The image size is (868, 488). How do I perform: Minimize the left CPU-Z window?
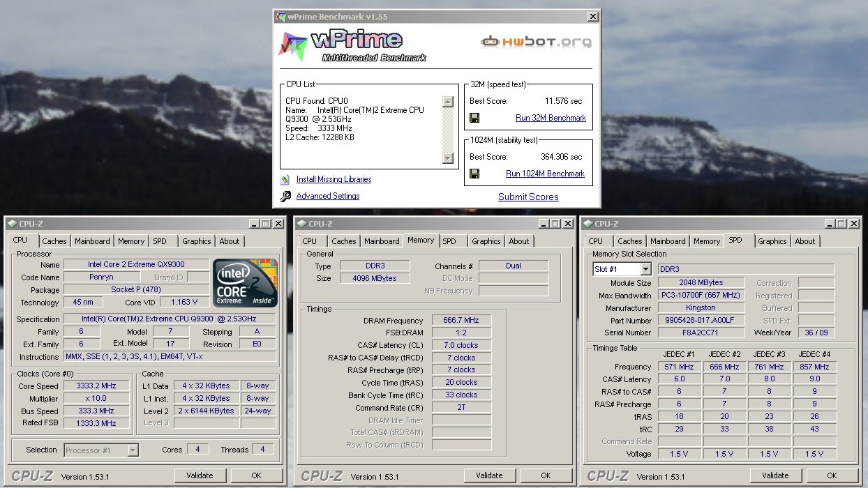coord(254,224)
